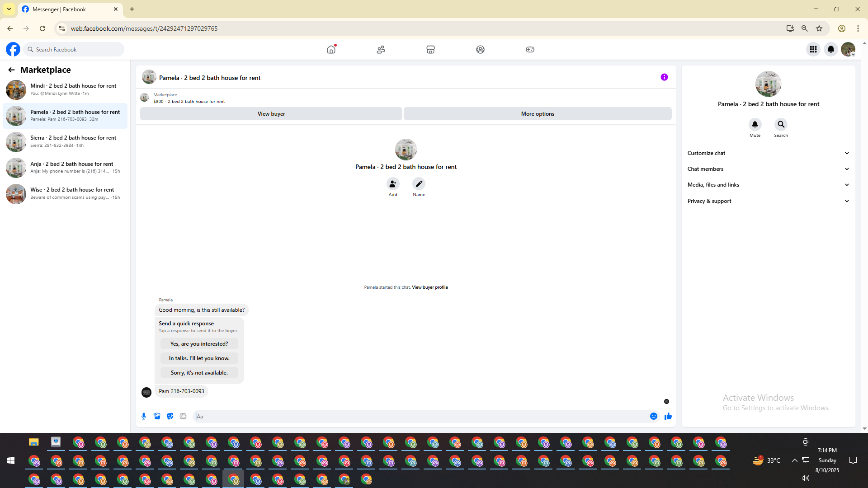This screenshot has width=868, height=488.
Task: Click the View buyer button
Action: (x=271, y=114)
